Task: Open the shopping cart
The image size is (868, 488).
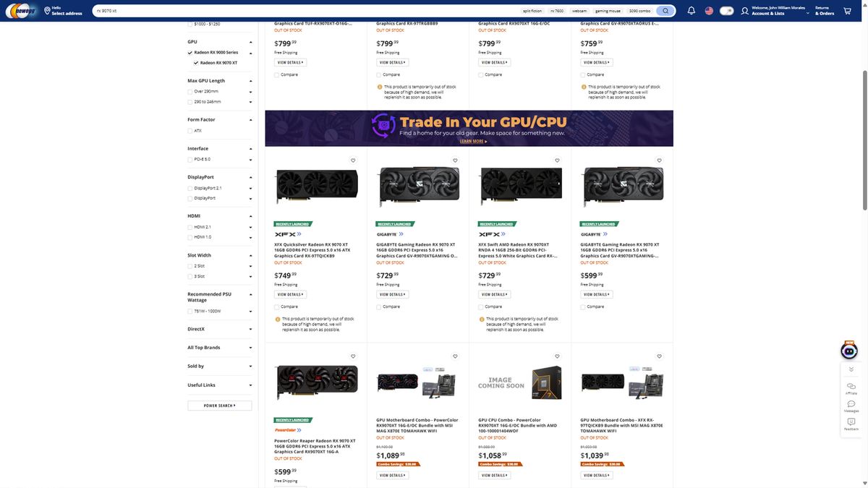Action: click(847, 11)
